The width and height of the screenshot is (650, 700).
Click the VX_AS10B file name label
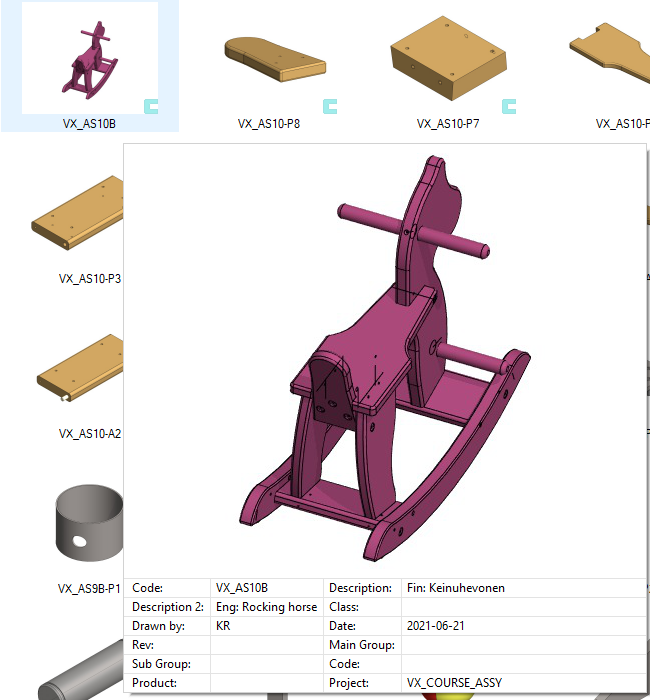(89, 124)
